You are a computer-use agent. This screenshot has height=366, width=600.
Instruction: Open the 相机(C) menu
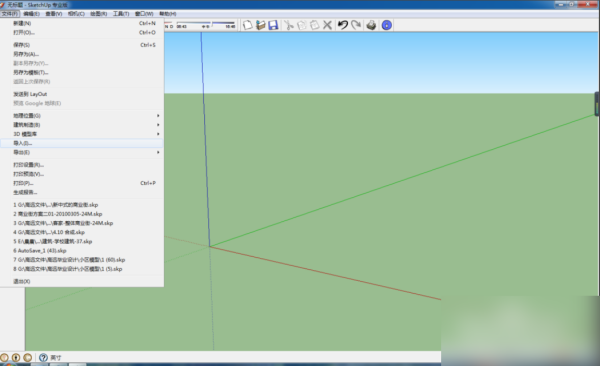tap(76, 14)
